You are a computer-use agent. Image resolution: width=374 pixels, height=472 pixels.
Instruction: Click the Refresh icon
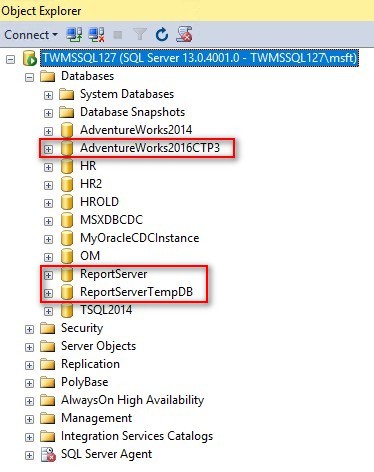(162, 34)
